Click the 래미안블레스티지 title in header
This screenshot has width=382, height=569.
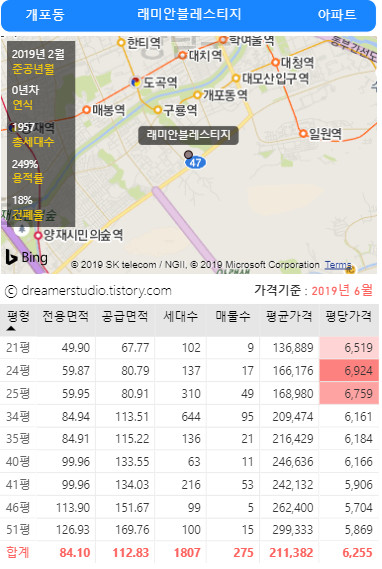point(189,14)
